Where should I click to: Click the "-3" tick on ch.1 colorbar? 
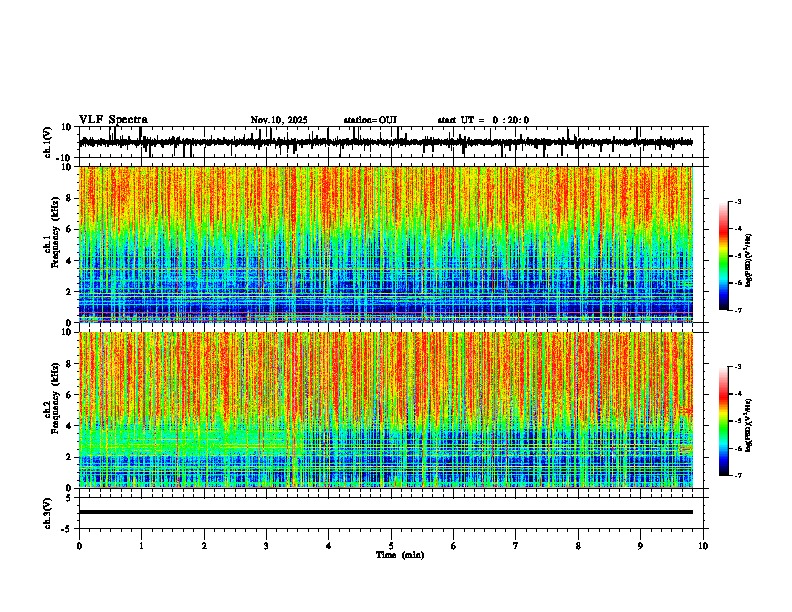[x=738, y=202]
